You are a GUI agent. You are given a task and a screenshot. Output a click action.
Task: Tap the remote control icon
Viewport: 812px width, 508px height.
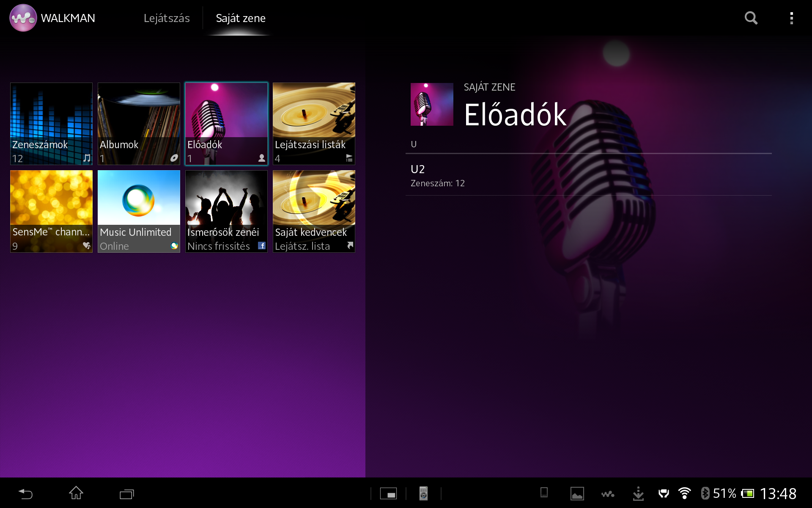coord(423,494)
